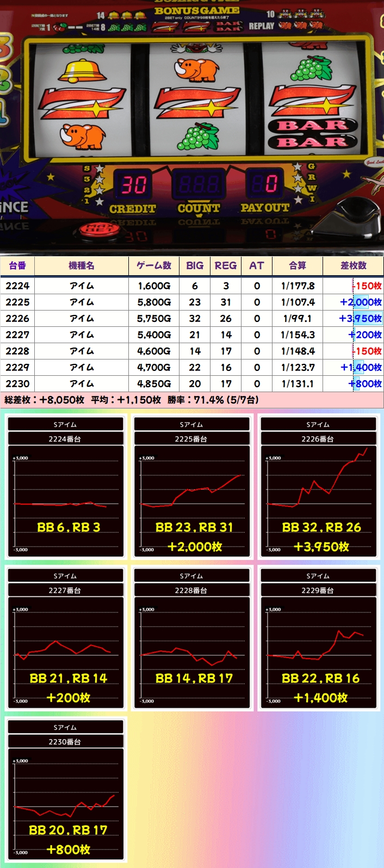Select machine number 2229 in the table
384x868 pixels.
(x=17, y=367)
